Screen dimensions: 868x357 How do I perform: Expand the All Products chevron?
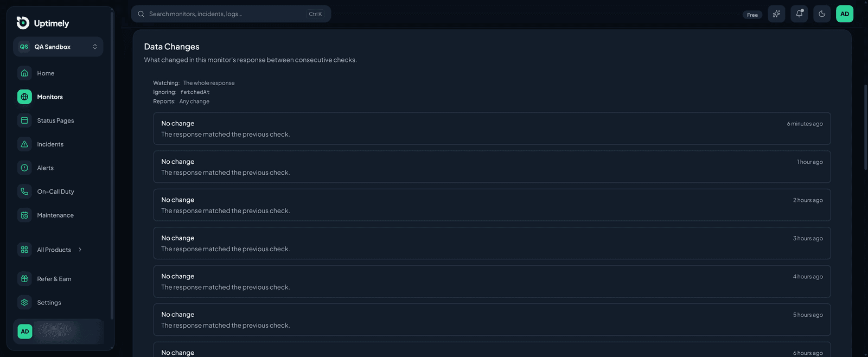pyautogui.click(x=80, y=250)
